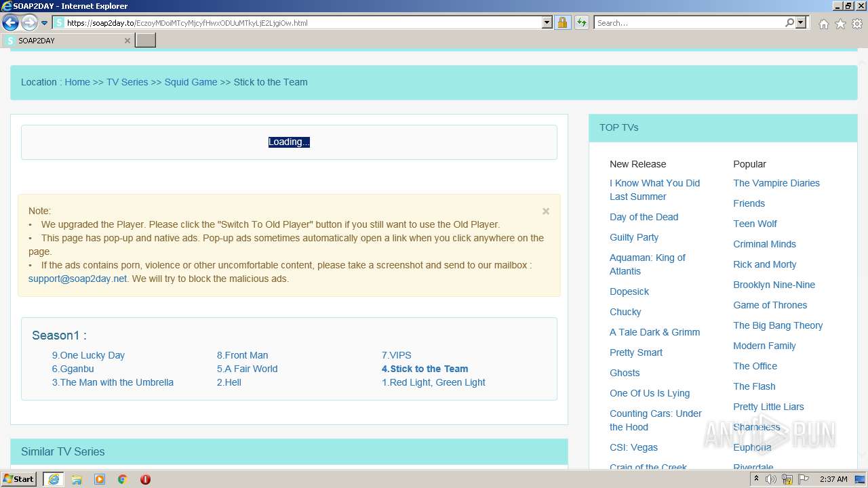
Task: Open episode 9.One Lucky Day
Action: (x=88, y=355)
